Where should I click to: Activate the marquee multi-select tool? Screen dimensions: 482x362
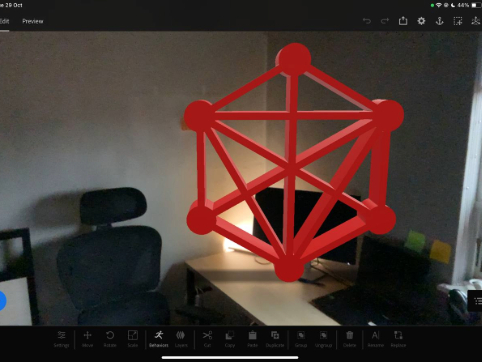tap(458, 21)
